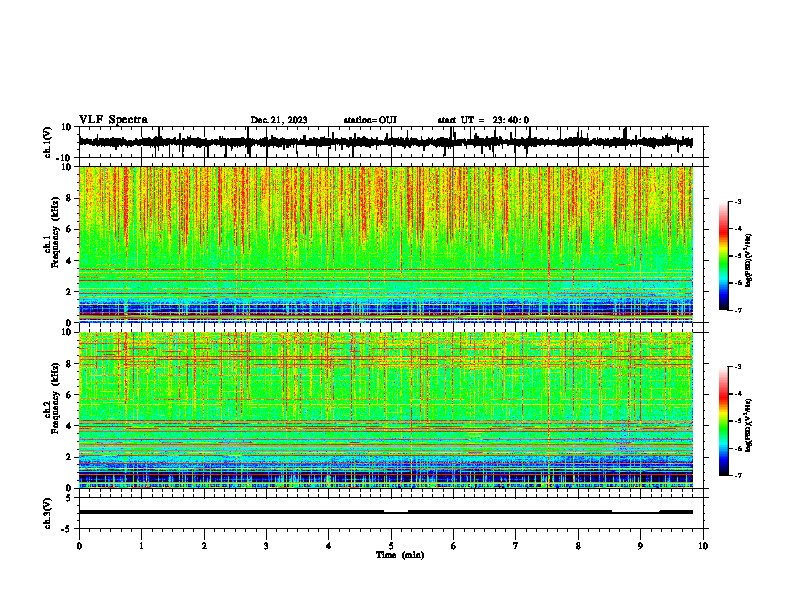Click the ch.1 color scale bar
Image resolution: width=792 pixels, height=612 pixels.
pyautogui.click(x=724, y=256)
